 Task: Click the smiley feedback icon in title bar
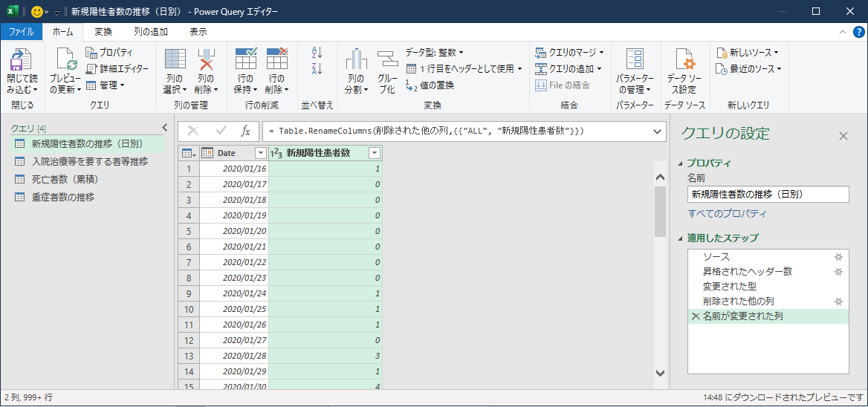37,12
